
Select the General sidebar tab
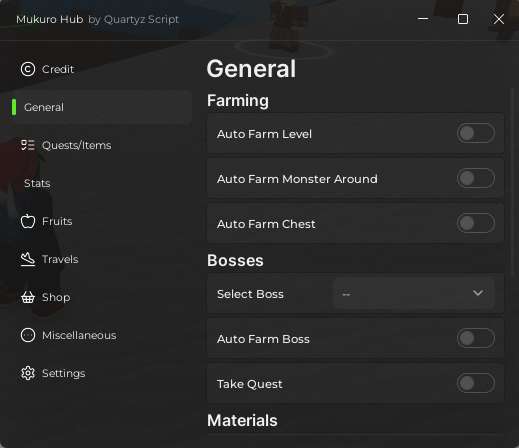click(102, 107)
